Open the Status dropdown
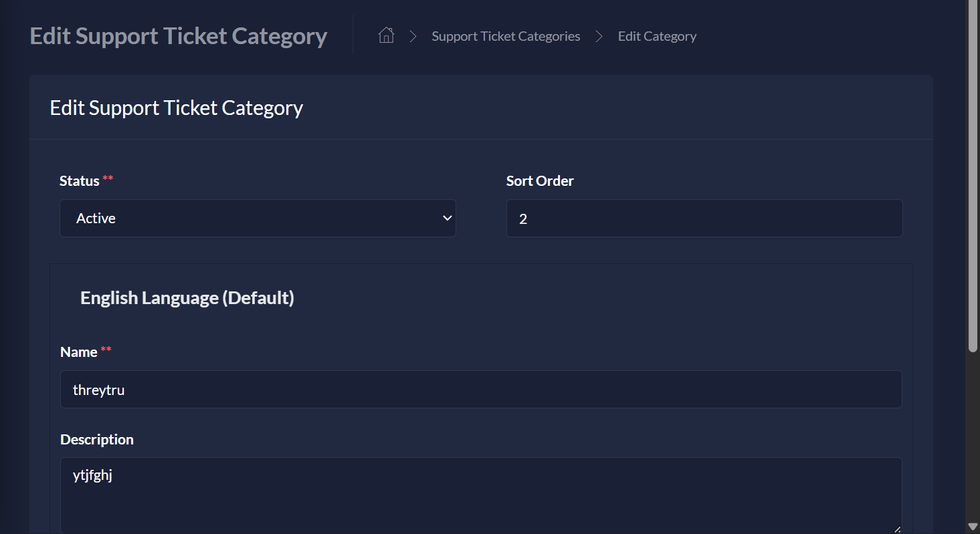Image resolution: width=980 pixels, height=534 pixels. pyautogui.click(x=258, y=218)
